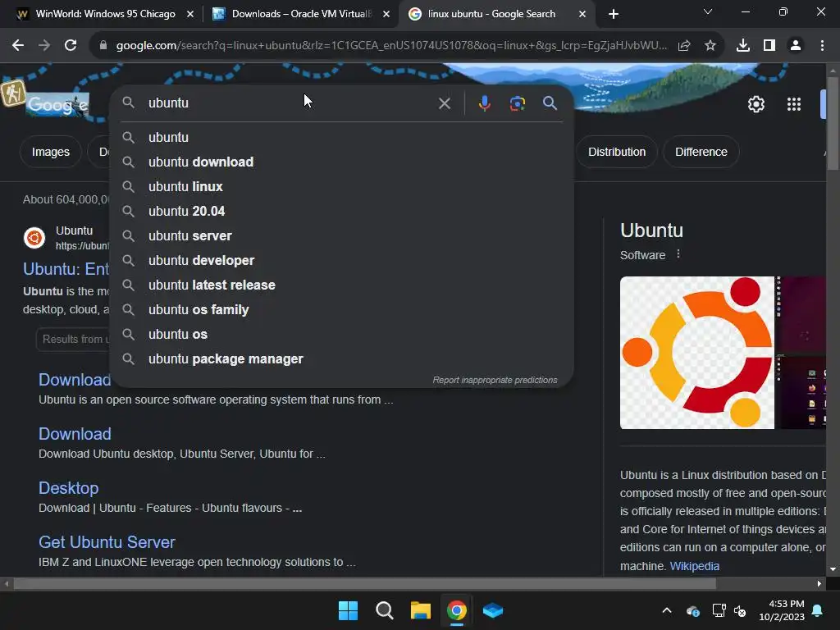
Task: Choose suggestion ubuntu package manager
Action: pos(341,359)
